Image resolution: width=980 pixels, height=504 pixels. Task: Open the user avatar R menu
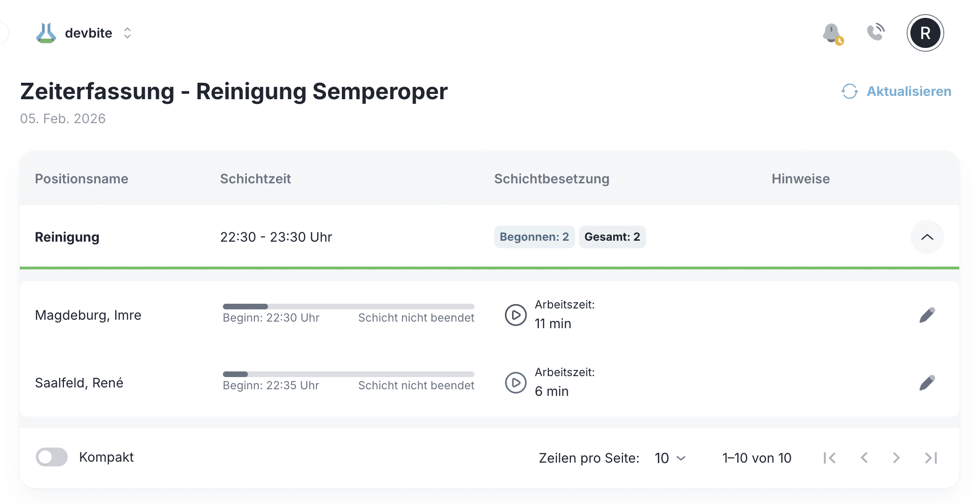[925, 33]
